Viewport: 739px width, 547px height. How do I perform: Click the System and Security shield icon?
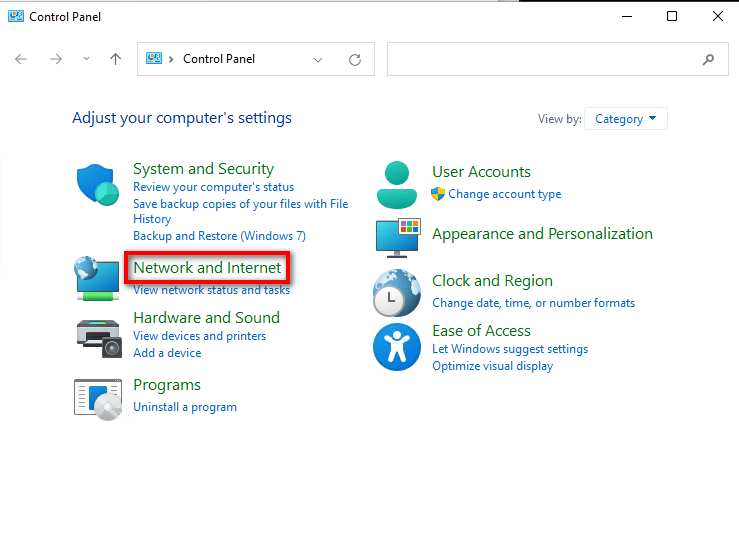coord(98,184)
